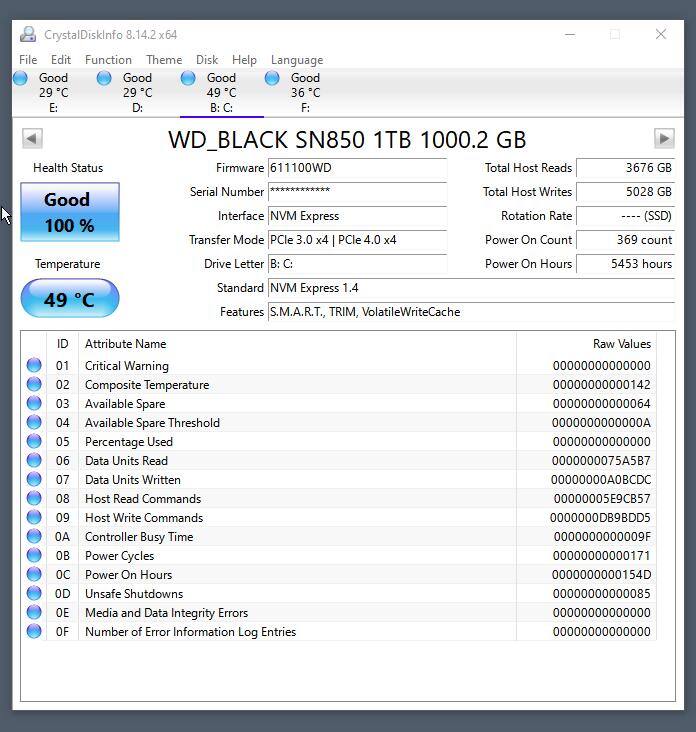This screenshot has height=732, width=696.
Task: Click status orb for Media and Data Integrity Errors
Action: click(34, 612)
